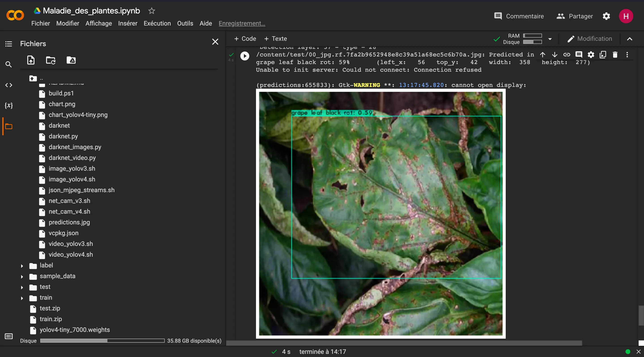Collapse the header with the chevron up
Image resolution: width=644 pixels, height=357 pixels.
(x=629, y=39)
